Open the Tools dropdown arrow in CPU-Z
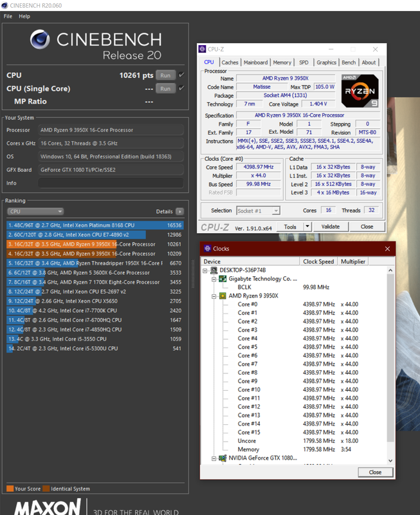The image size is (420, 515). (x=307, y=227)
